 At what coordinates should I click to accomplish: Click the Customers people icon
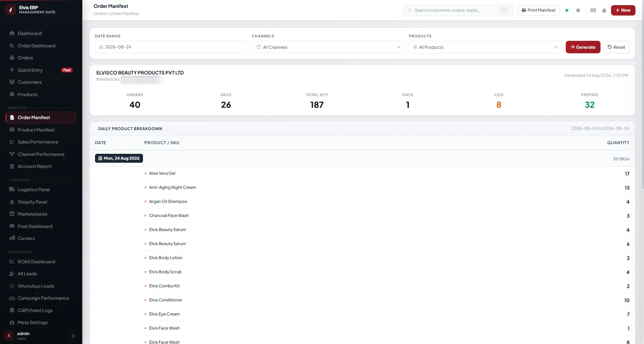(x=12, y=82)
